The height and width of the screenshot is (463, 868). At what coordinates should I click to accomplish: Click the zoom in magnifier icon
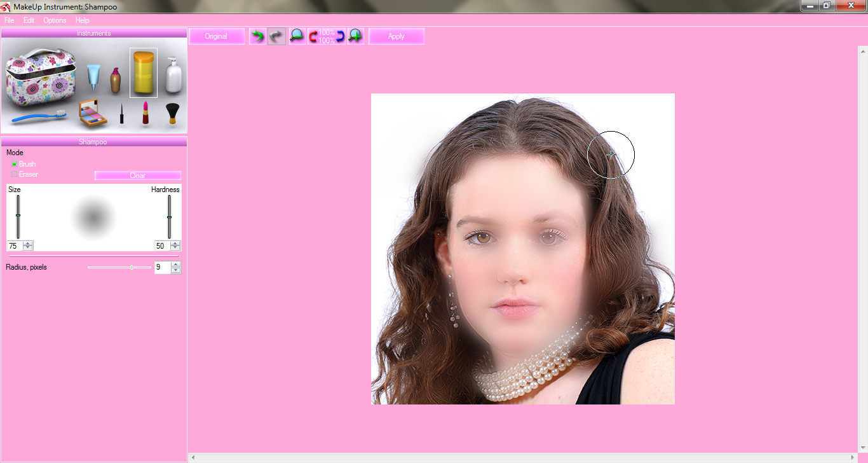356,36
